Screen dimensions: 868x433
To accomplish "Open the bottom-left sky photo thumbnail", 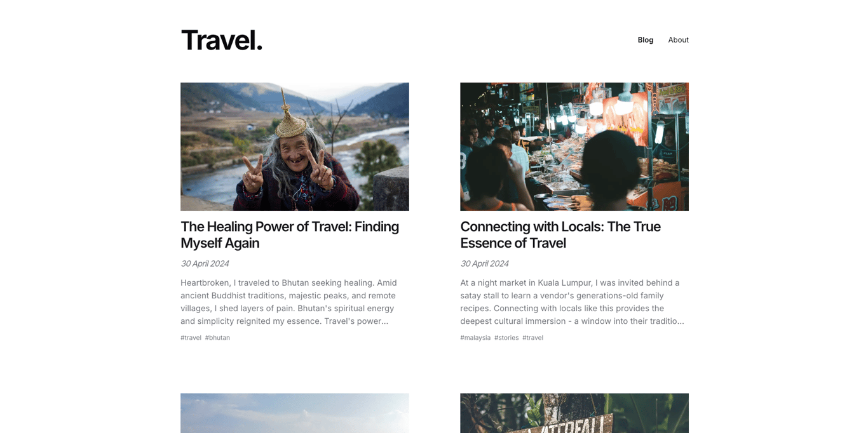I will (295, 413).
